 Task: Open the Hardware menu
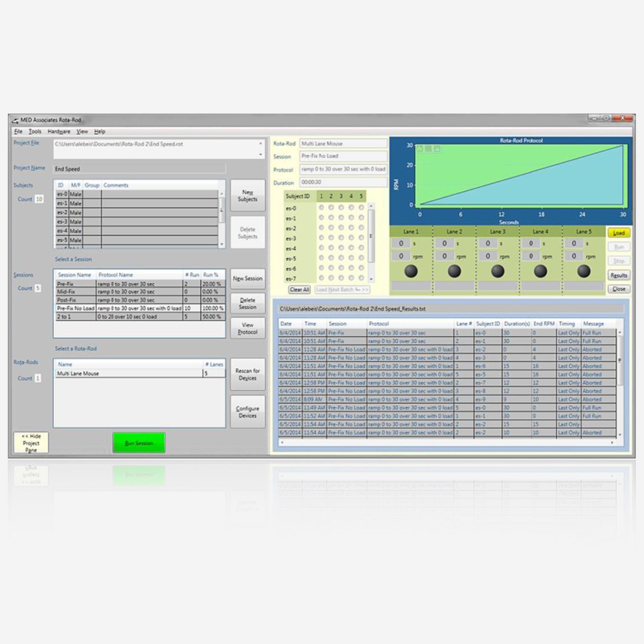pyautogui.click(x=59, y=132)
